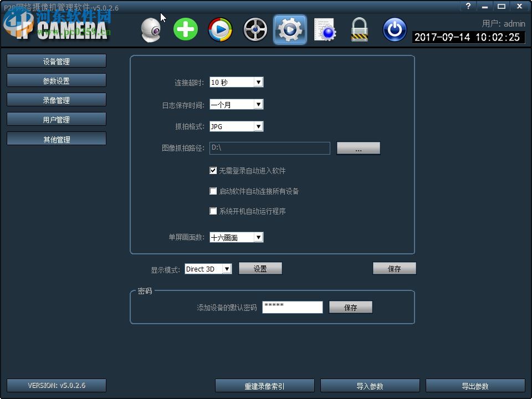Click the help question mark icon
The width and height of the screenshot is (532, 399).
467,7
